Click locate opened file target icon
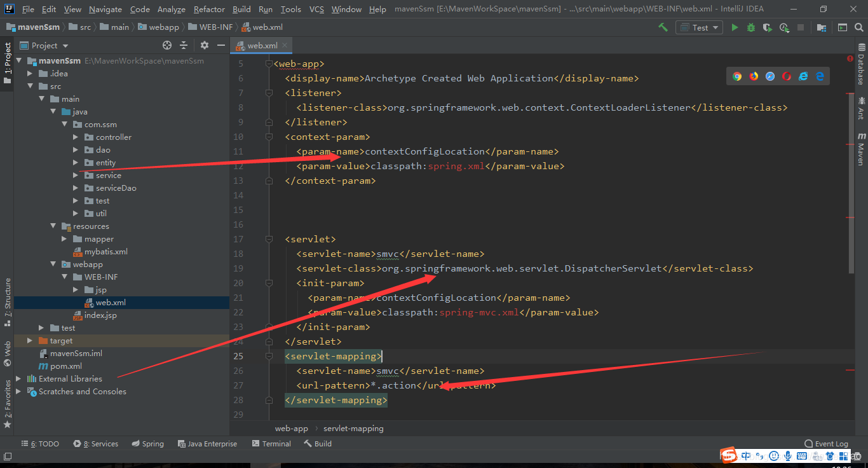This screenshot has height=468, width=868. 167,45
